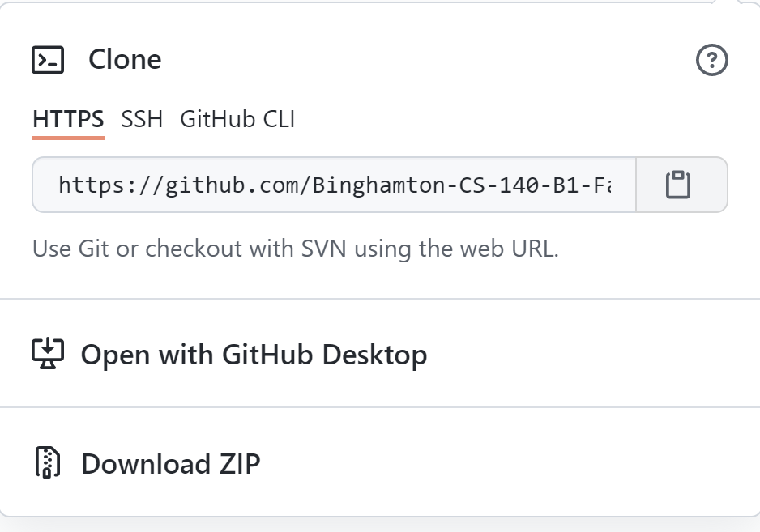The height and width of the screenshot is (532, 760).
Task: Click the 'Use Git or checkout' helper text
Action: (295, 249)
